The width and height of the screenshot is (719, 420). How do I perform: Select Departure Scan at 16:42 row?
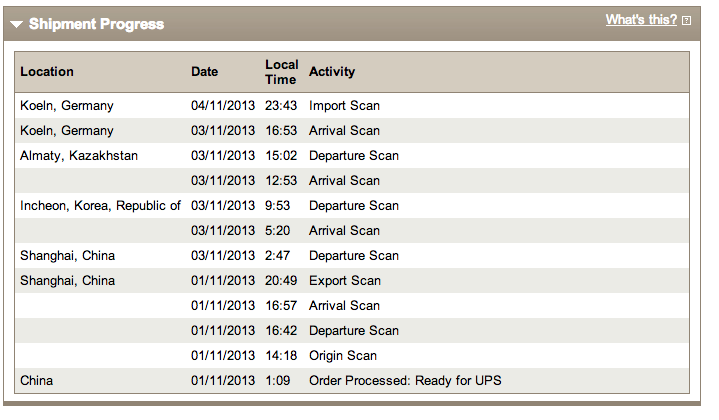(x=352, y=331)
